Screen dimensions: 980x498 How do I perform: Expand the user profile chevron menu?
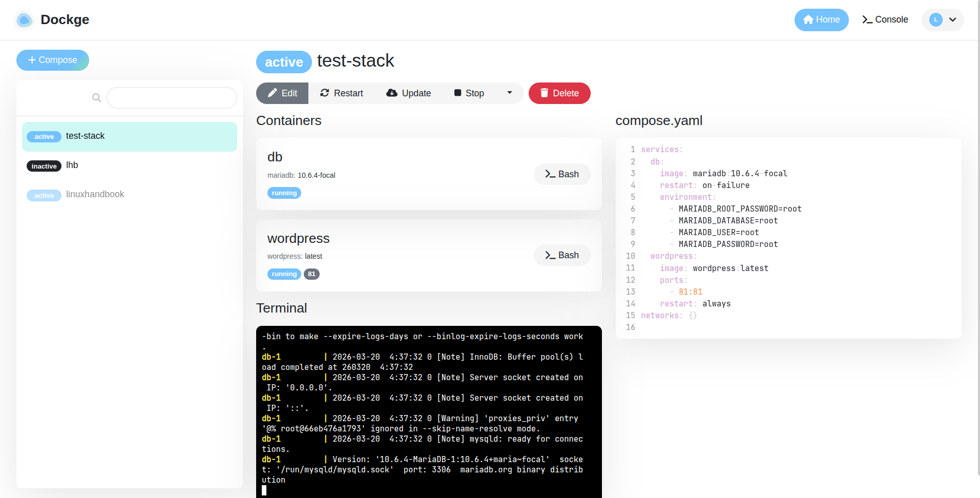(953, 19)
